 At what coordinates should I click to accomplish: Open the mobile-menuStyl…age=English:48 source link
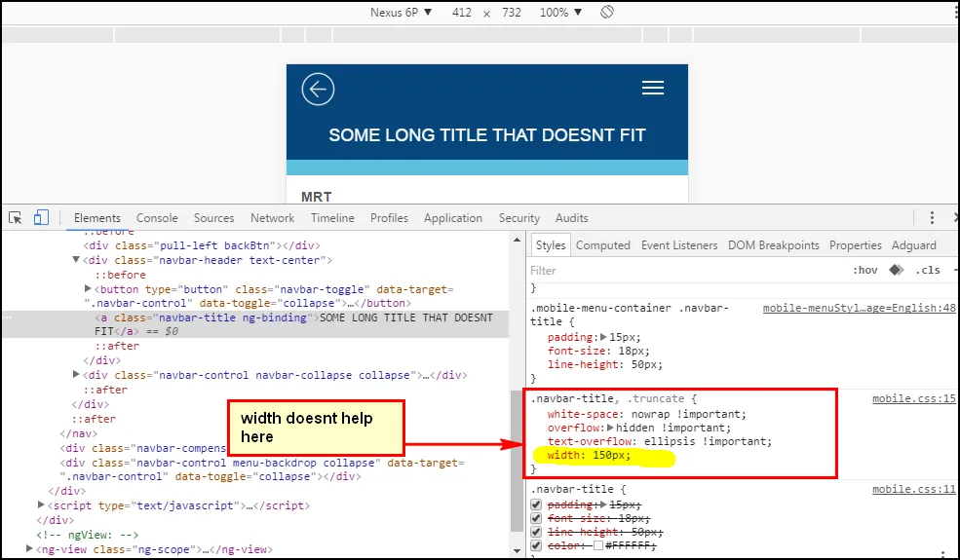[x=859, y=308]
